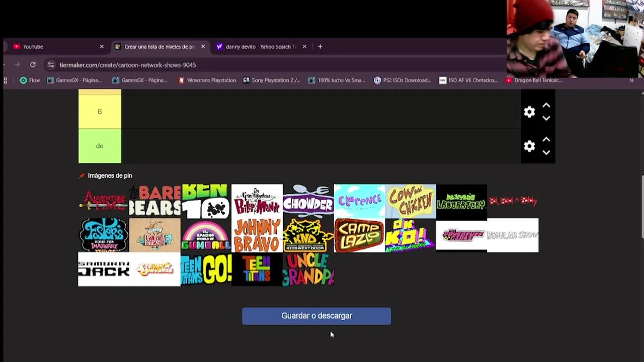The height and width of the screenshot is (362, 644).
Task: Select Dexter's Laboratory image
Action: click(461, 201)
